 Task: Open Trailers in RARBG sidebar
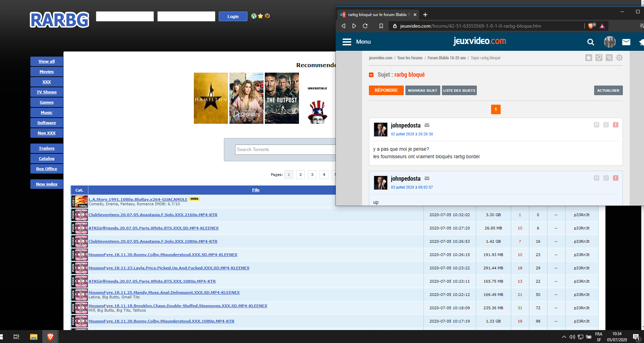tap(47, 148)
